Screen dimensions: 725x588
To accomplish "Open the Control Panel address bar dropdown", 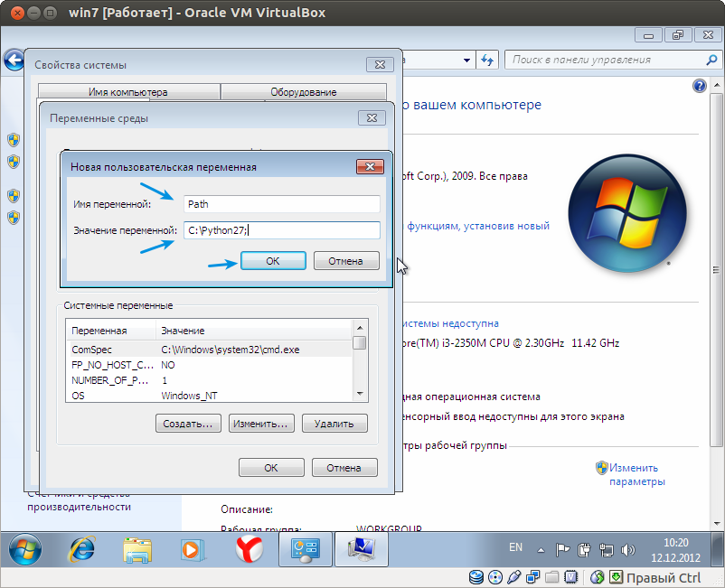I will tap(466, 60).
